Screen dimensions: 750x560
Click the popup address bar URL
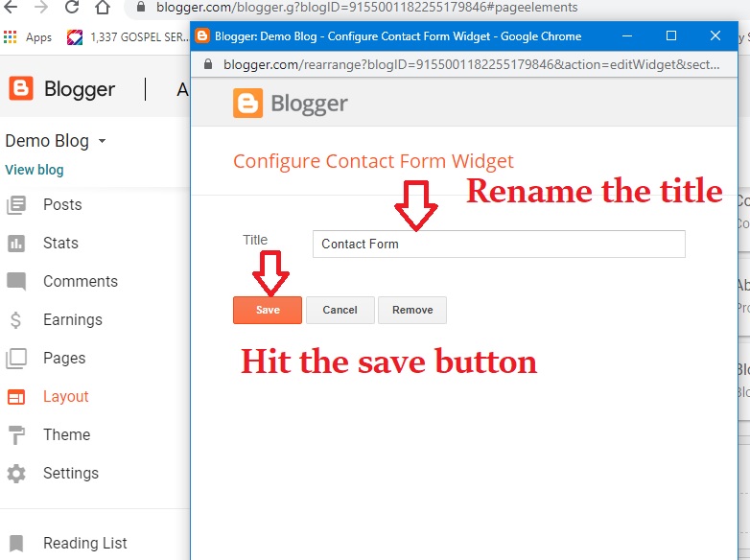[471, 64]
